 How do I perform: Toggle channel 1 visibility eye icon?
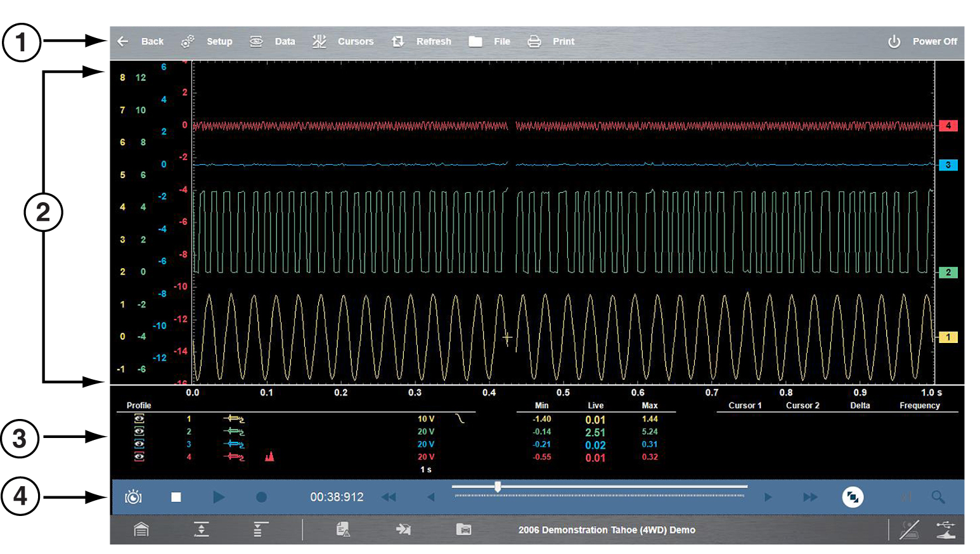point(139,419)
